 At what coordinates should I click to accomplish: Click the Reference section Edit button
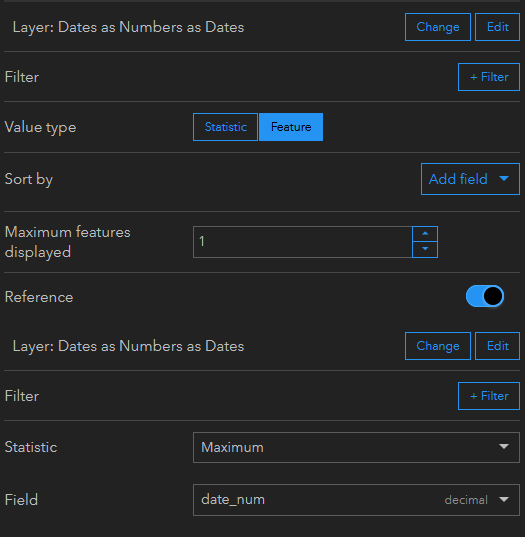497,346
